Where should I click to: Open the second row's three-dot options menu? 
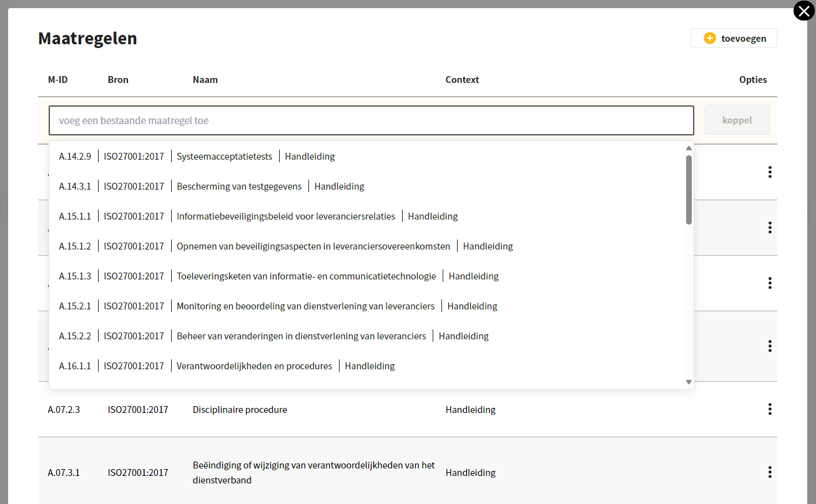pos(770,228)
